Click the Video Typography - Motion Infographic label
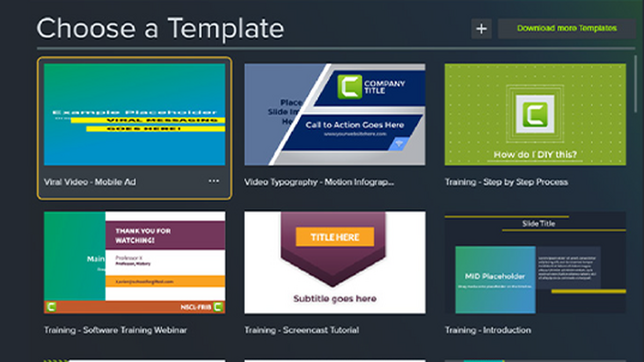 (319, 182)
